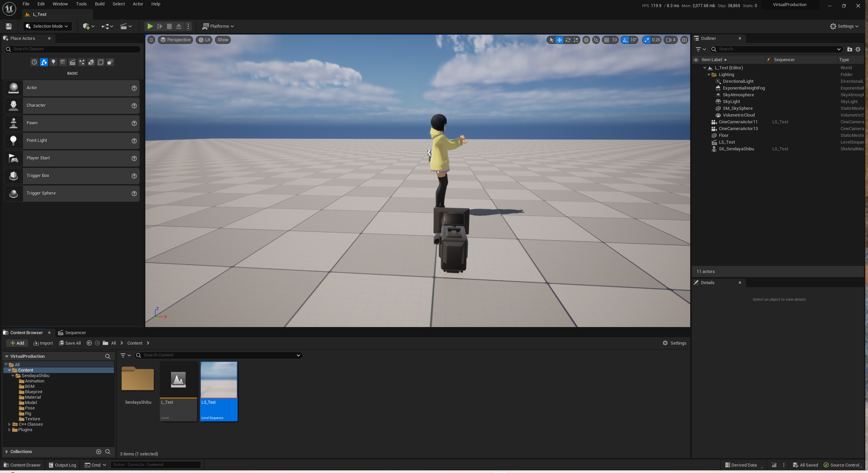Open the Recently Placed category

tap(34, 62)
